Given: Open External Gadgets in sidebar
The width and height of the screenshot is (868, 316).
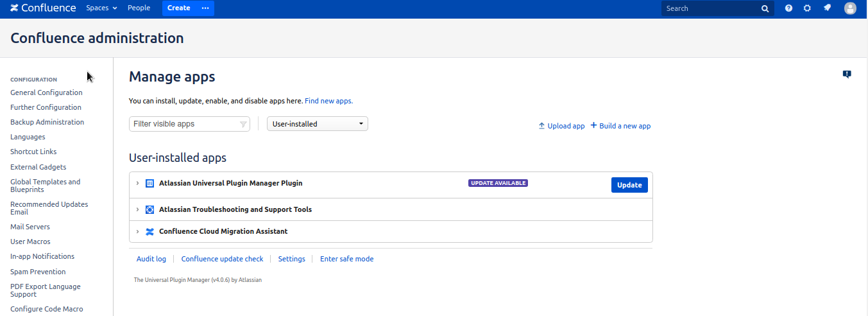Looking at the screenshot, I should [38, 167].
